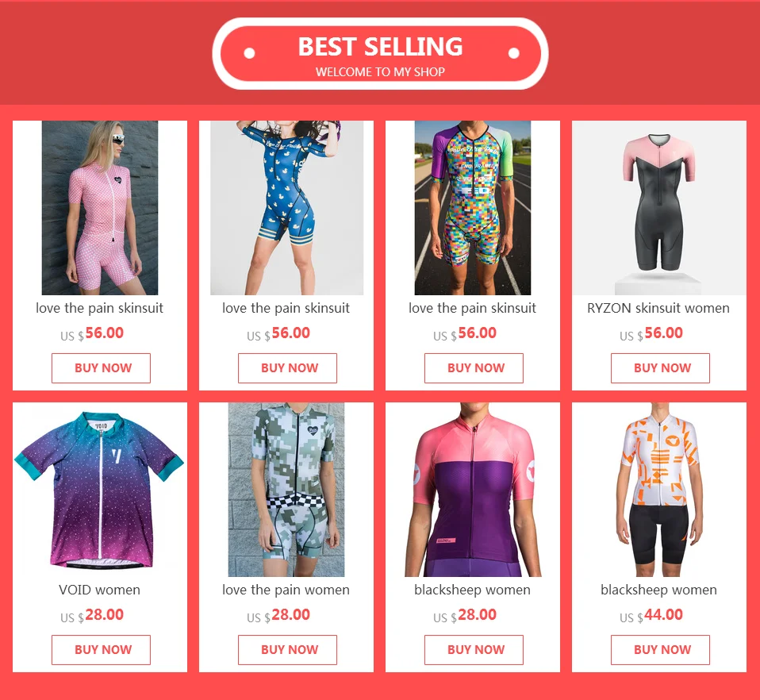
Task: Click Buy Now under blue duck skinsuit
Action: coord(287,368)
